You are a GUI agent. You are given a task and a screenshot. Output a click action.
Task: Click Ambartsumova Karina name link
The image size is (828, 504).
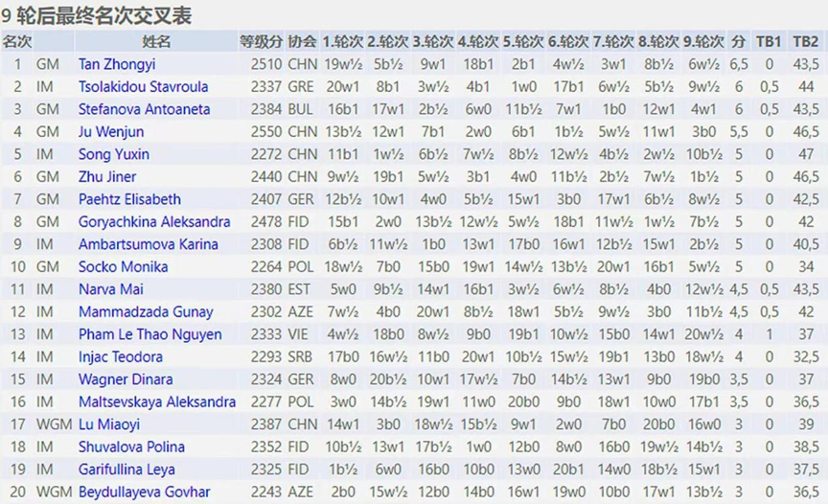click(x=149, y=244)
